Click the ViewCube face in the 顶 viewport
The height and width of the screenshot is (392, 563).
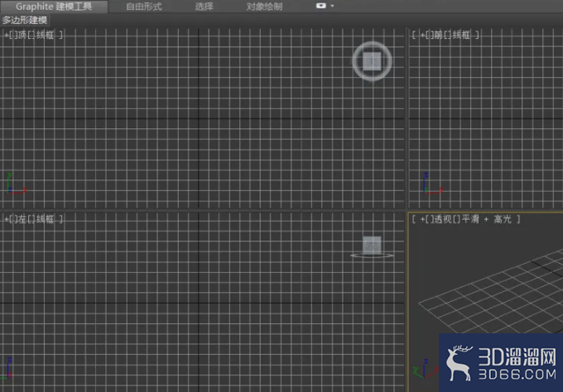tap(372, 61)
